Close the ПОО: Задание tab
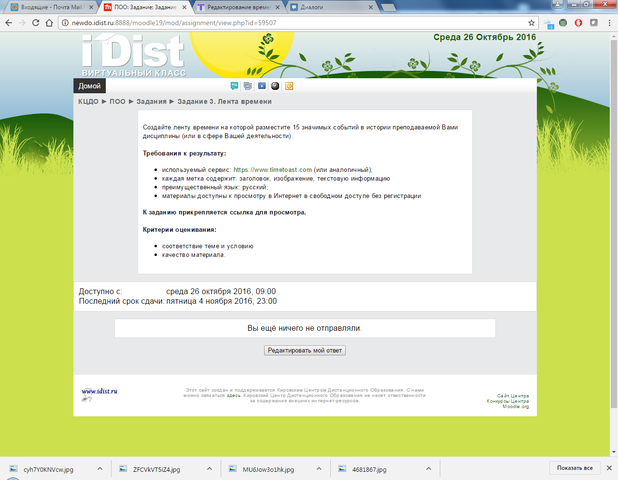The width and height of the screenshot is (618, 480). pos(184,7)
